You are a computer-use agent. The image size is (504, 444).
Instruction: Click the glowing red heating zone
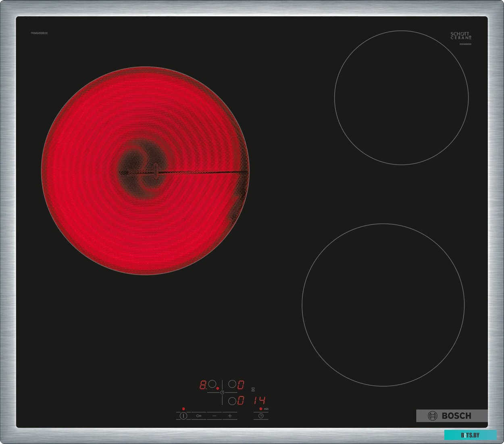click(x=145, y=170)
